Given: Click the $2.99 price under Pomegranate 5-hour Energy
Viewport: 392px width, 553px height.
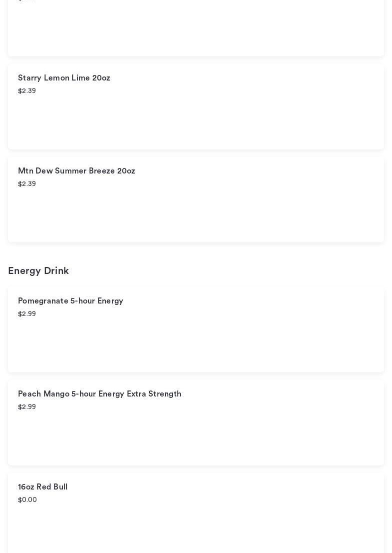Looking at the screenshot, I should [27, 314].
